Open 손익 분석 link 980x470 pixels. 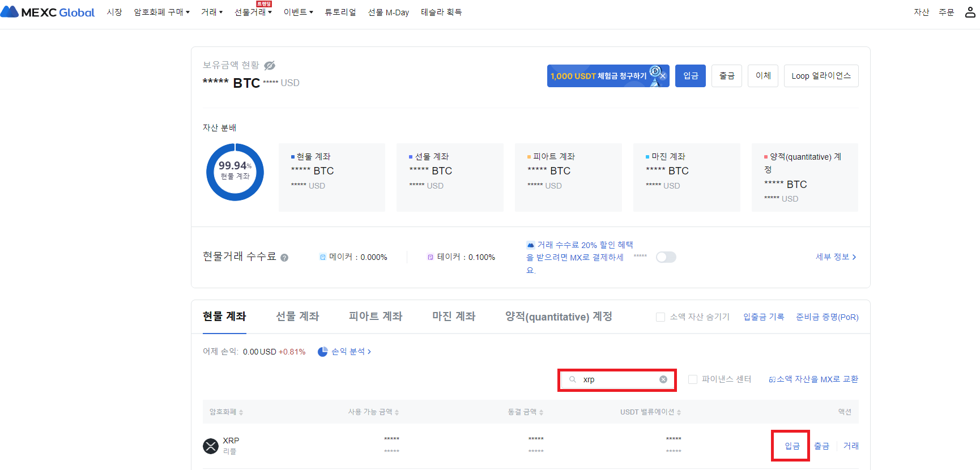click(351, 352)
